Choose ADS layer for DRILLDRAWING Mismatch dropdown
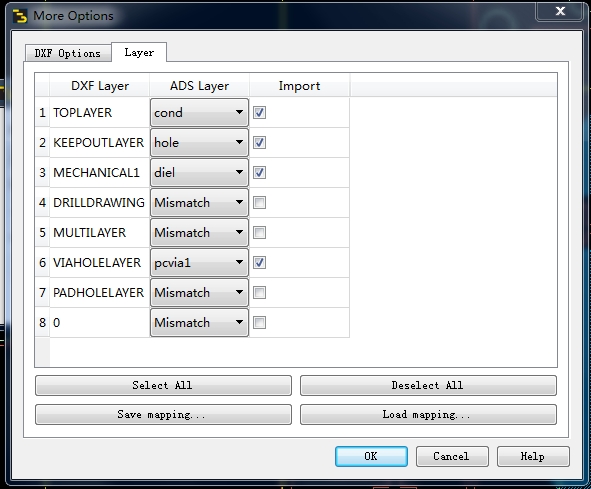591x489 pixels. coord(199,202)
